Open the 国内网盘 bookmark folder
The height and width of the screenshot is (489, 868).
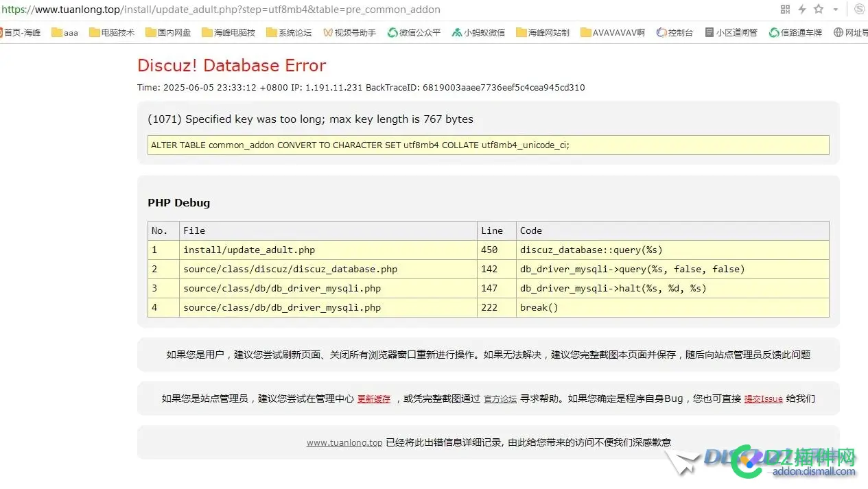pyautogui.click(x=168, y=32)
